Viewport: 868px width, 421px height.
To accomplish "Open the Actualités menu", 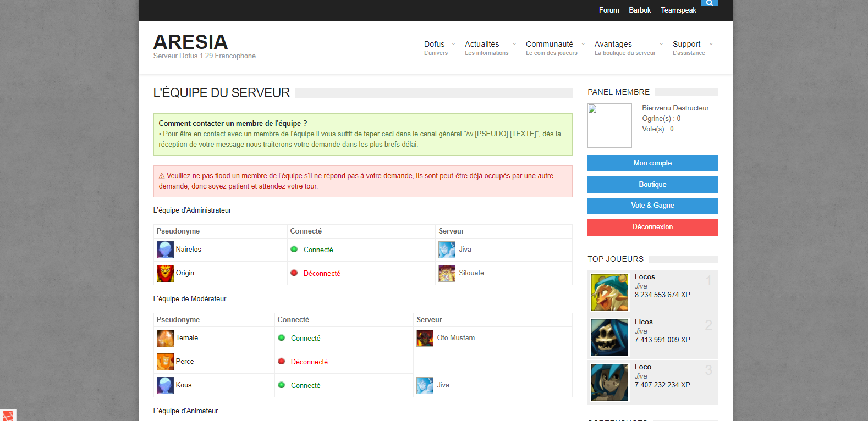I will pyautogui.click(x=486, y=48).
